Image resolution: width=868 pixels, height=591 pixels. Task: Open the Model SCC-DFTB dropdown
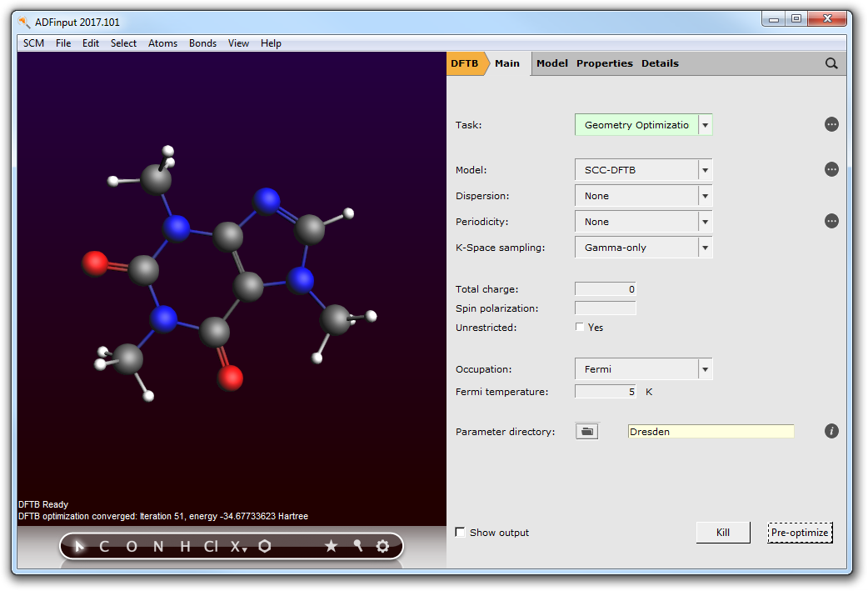[x=643, y=169]
